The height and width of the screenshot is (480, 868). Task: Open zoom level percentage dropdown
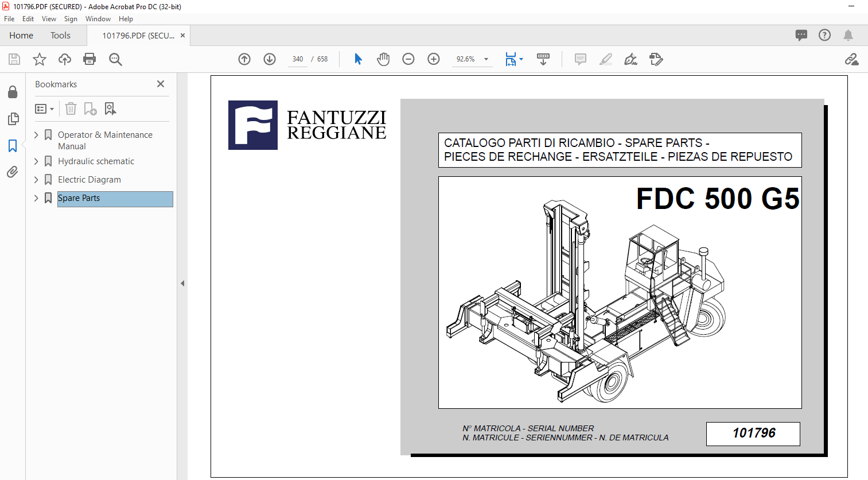pyautogui.click(x=486, y=59)
